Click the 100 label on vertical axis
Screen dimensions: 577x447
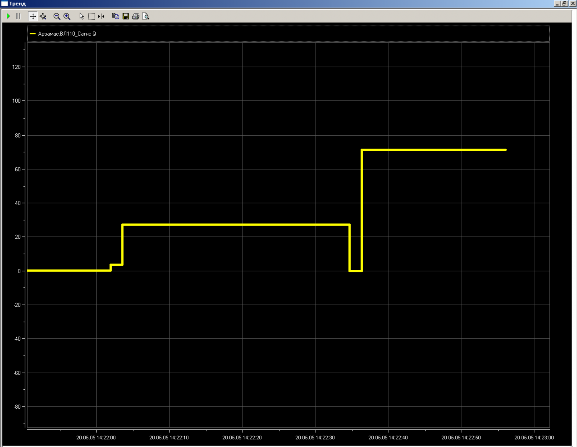[16, 101]
